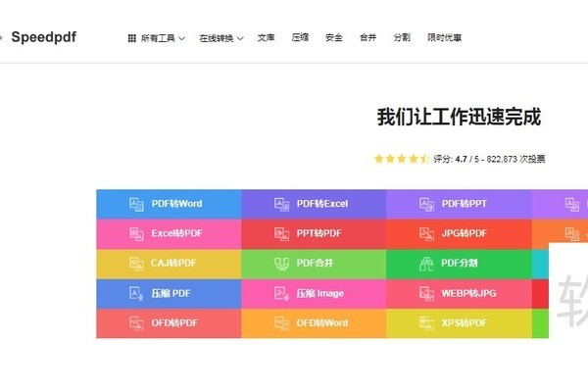The image size is (588, 392).
Task: Click the five-star rating
Action: pyautogui.click(x=402, y=159)
